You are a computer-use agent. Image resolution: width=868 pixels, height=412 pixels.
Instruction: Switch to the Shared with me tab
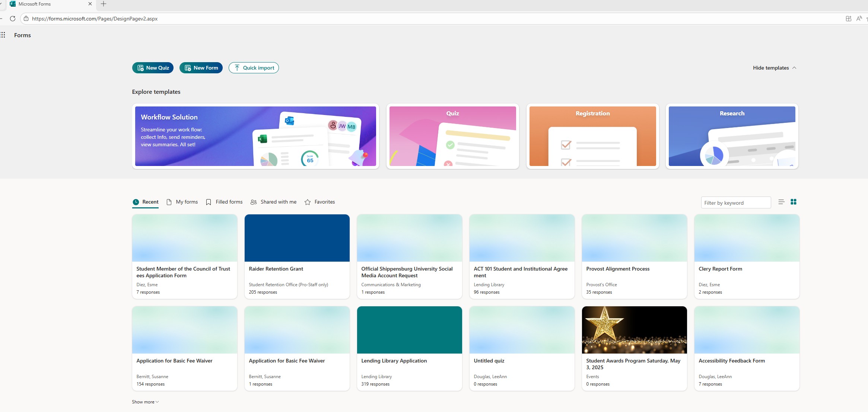pyautogui.click(x=274, y=202)
